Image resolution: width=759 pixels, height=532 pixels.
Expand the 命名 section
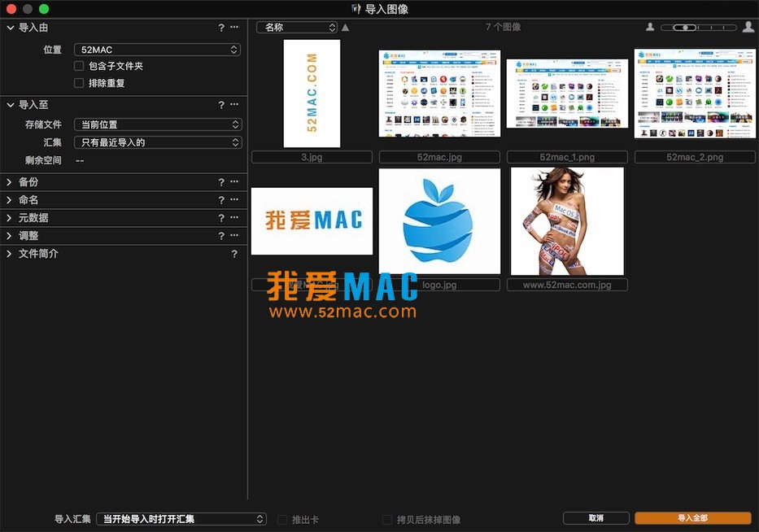click(x=9, y=200)
